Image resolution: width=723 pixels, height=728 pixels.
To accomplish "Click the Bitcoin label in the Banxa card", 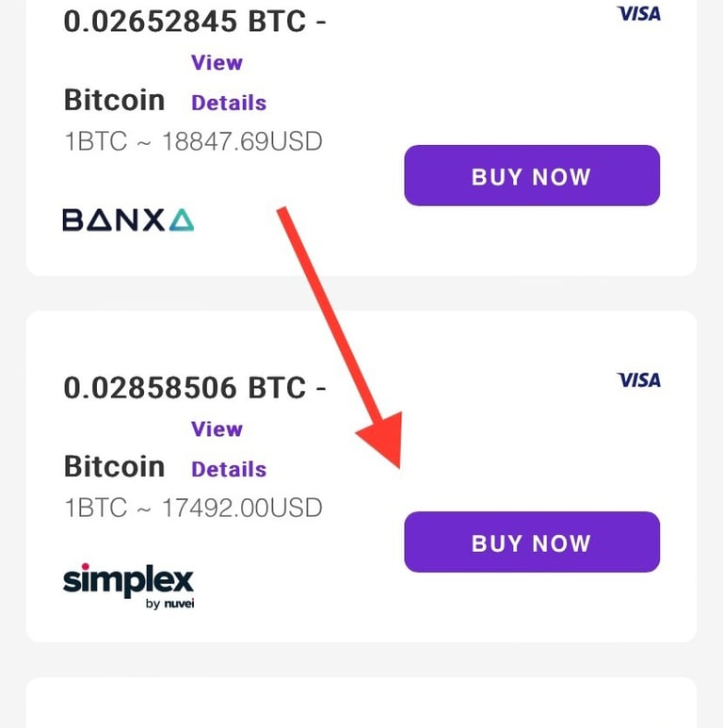I will pos(114,100).
